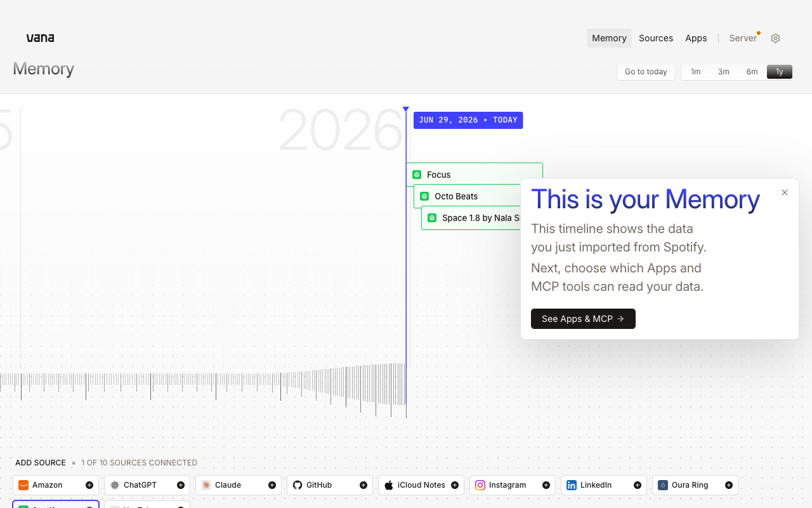Viewport: 812px width, 508px height.
Task: Click the Claude source icon
Action: pos(206,485)
